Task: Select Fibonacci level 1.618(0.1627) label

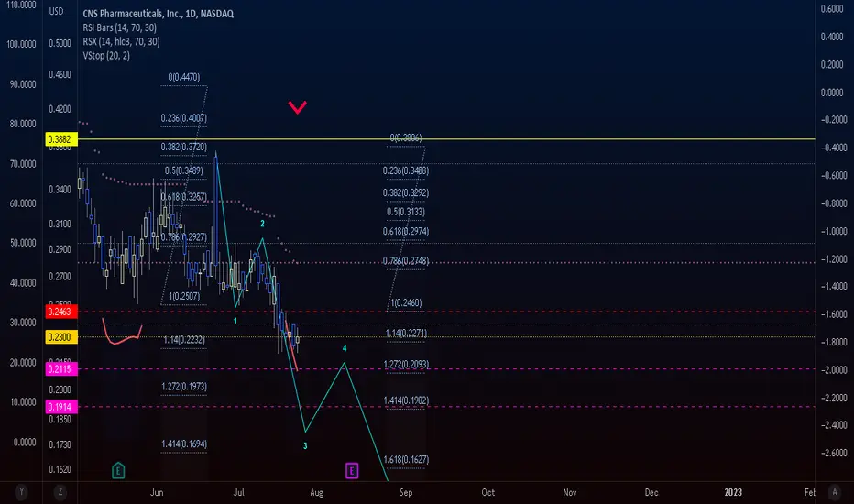Action: coord(406,459)
